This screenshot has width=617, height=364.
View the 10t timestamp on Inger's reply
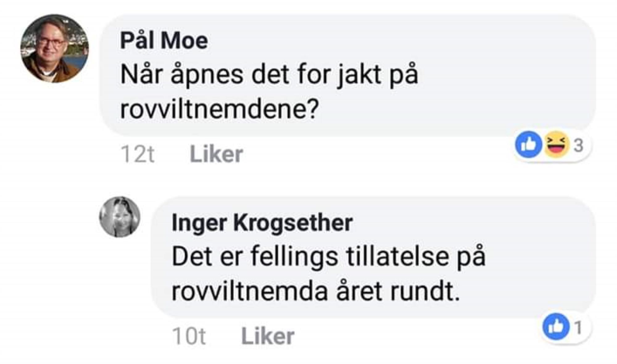pos(189,336)
